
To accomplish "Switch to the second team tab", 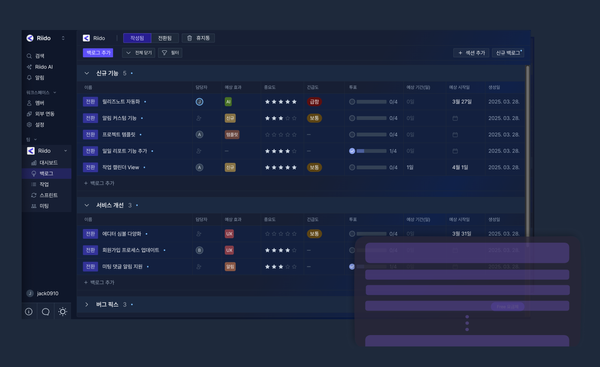I will click(x=165, y=38).
